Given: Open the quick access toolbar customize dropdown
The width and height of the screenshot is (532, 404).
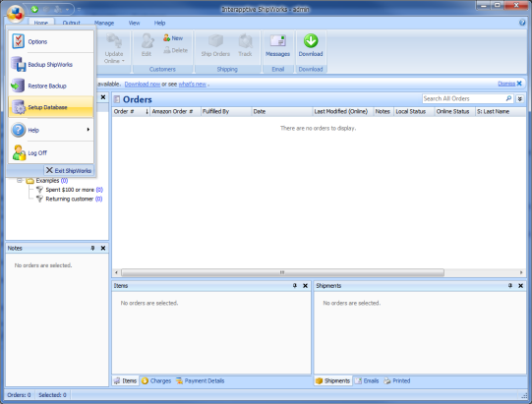Looking at the screenshot, I should click(x=79, y=9).
